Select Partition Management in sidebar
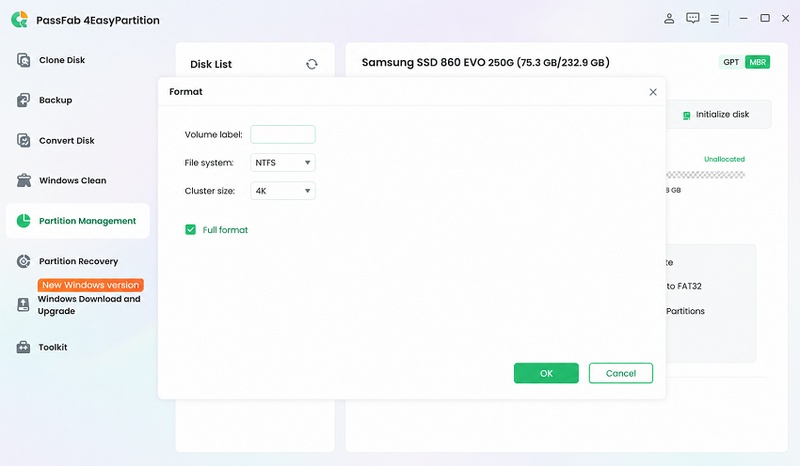This screenshot has width=800, height=466. (x=78, y=220)
